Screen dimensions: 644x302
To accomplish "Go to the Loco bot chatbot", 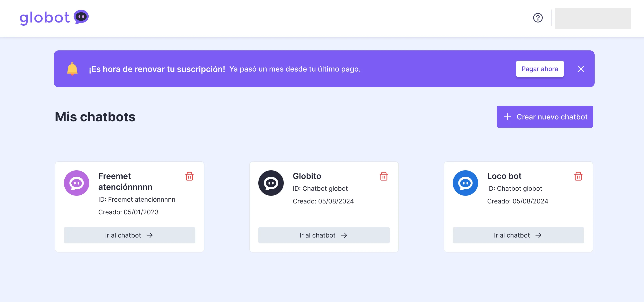I will click(518, 235).
